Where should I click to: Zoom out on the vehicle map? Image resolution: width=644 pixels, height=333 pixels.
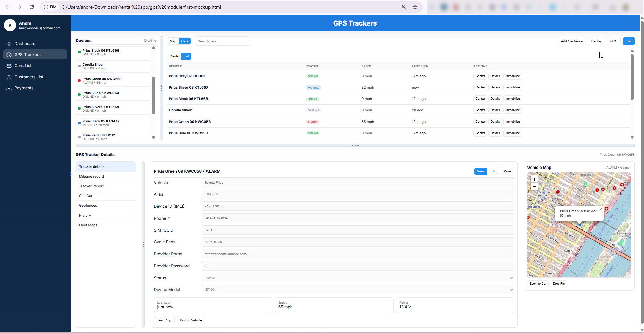(534, 187)
